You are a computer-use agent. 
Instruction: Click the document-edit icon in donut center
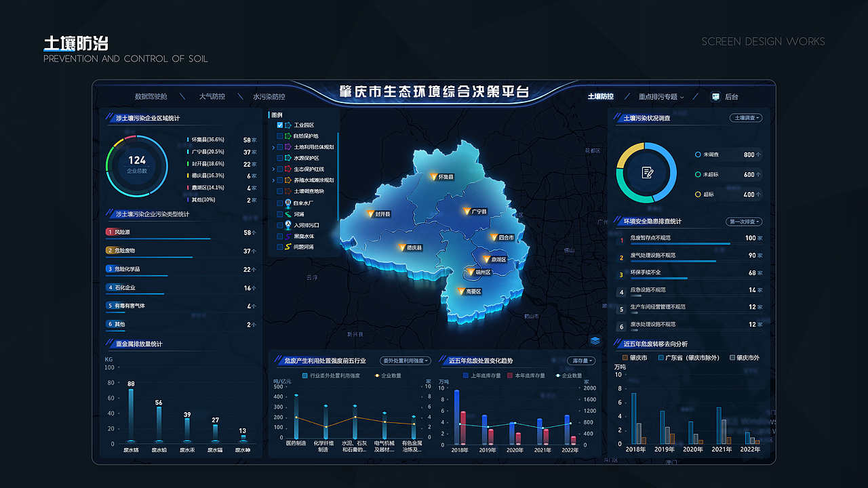tap(647, 172)
